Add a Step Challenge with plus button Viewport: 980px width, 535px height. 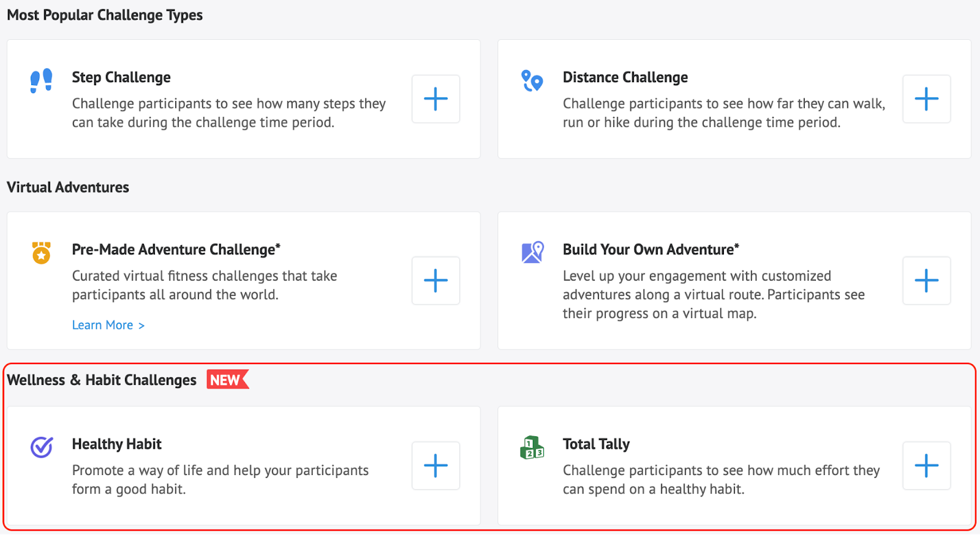pos(435,99)
